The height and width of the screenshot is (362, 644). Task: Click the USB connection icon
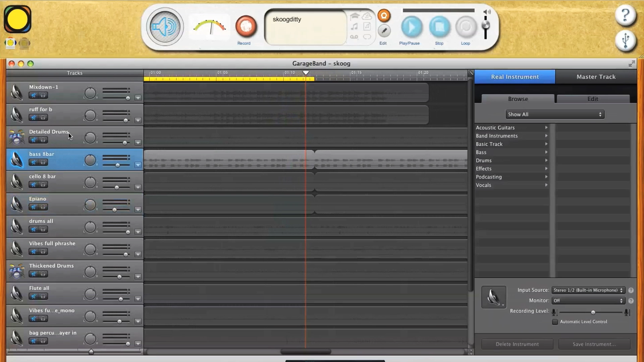point(626,41)
